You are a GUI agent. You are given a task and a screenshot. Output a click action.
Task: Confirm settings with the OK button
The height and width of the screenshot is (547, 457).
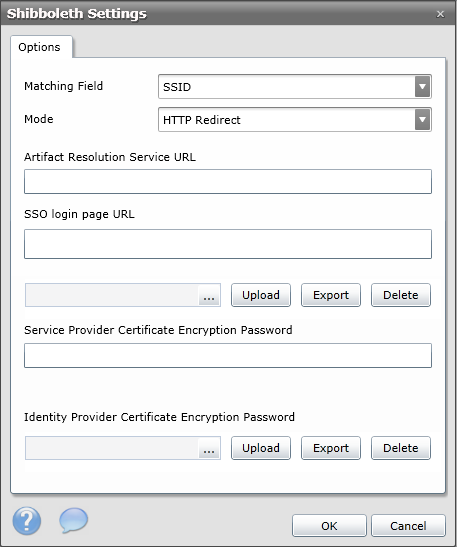pos(329,526)
